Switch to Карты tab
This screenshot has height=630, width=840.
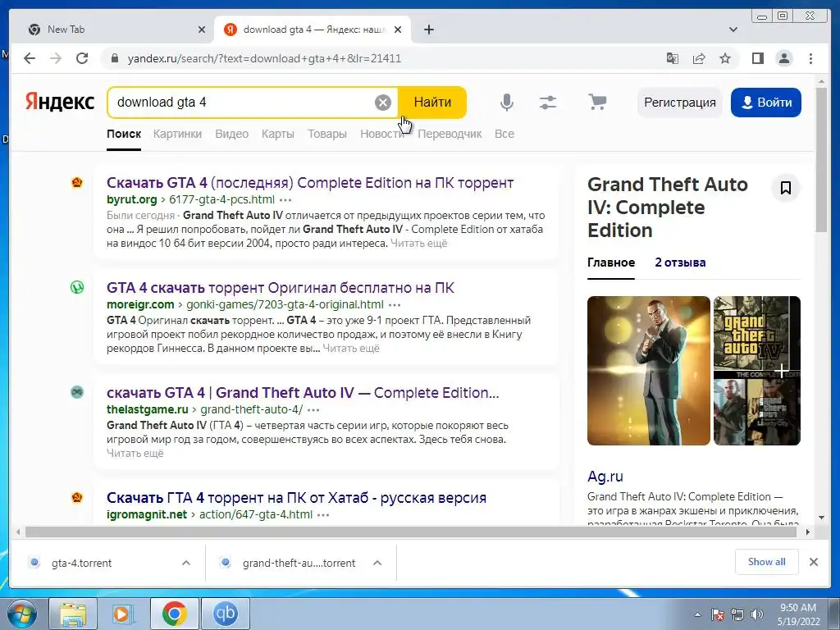point(277,134)
